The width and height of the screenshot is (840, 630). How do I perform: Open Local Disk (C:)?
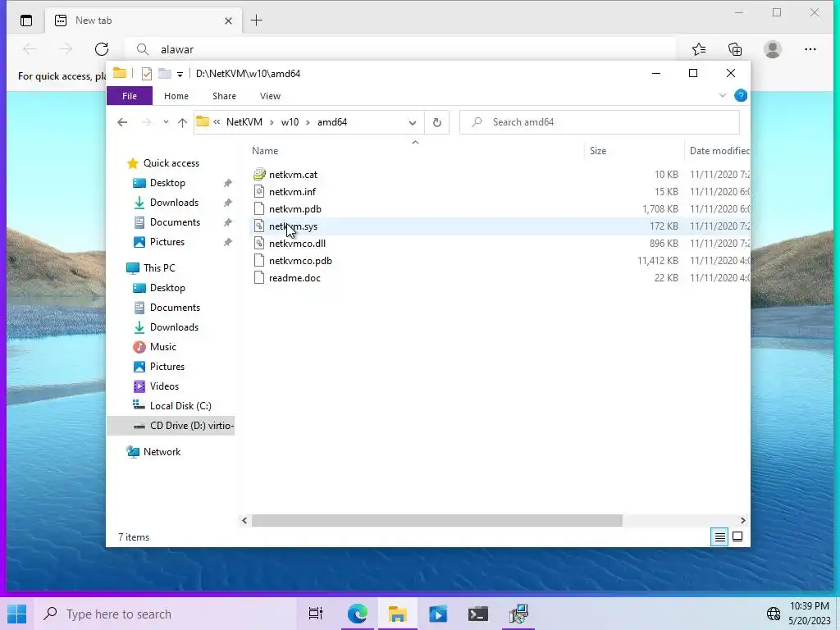[x=180, y=405]
